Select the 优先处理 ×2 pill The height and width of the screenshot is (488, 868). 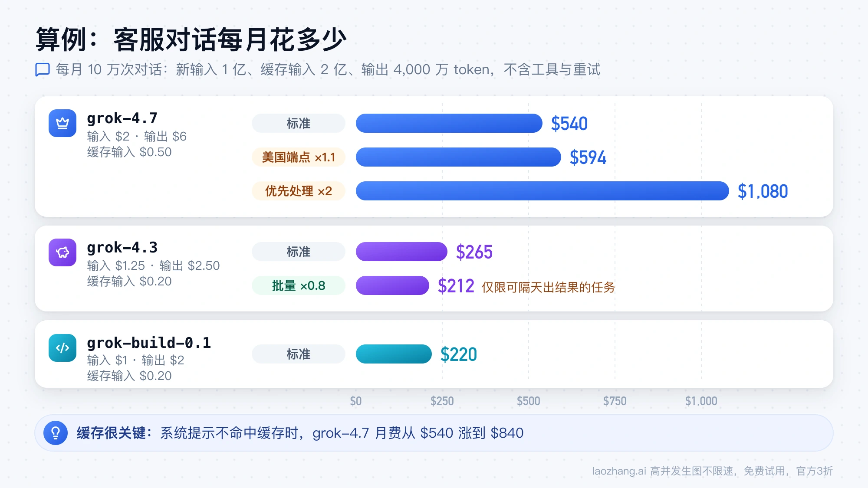tap(299, 191)
